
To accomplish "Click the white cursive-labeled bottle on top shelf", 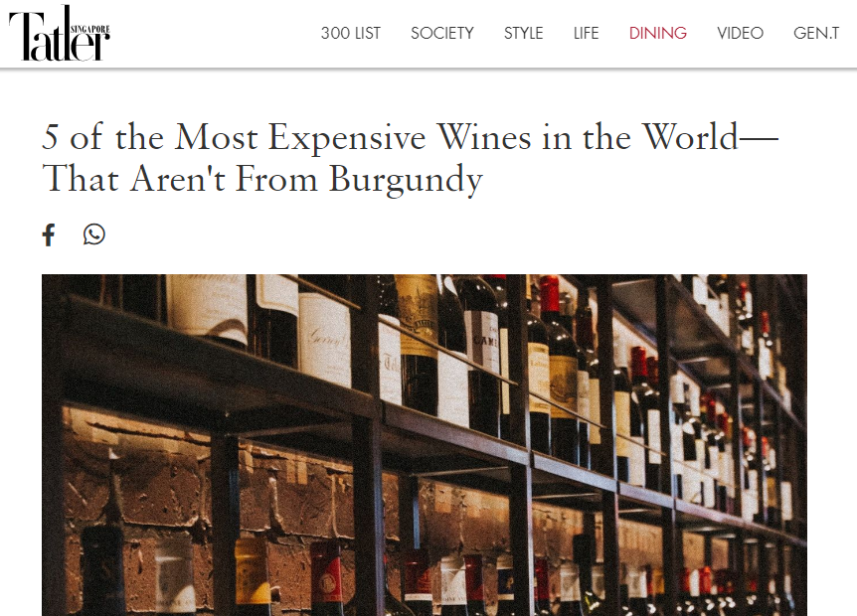I will [323, 339].
